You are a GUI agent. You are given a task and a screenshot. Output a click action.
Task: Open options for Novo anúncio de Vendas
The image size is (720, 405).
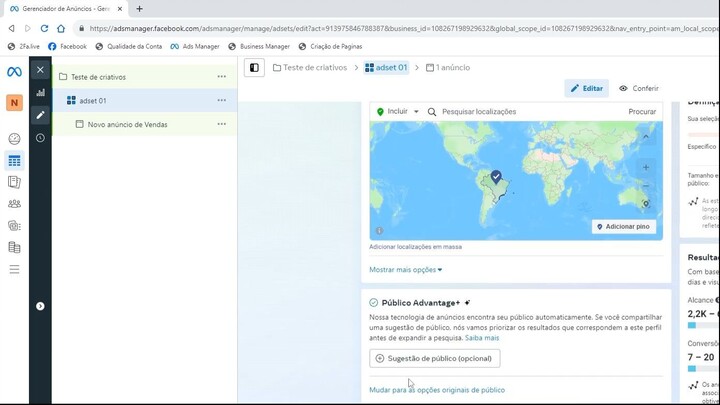tap(221, 124)
